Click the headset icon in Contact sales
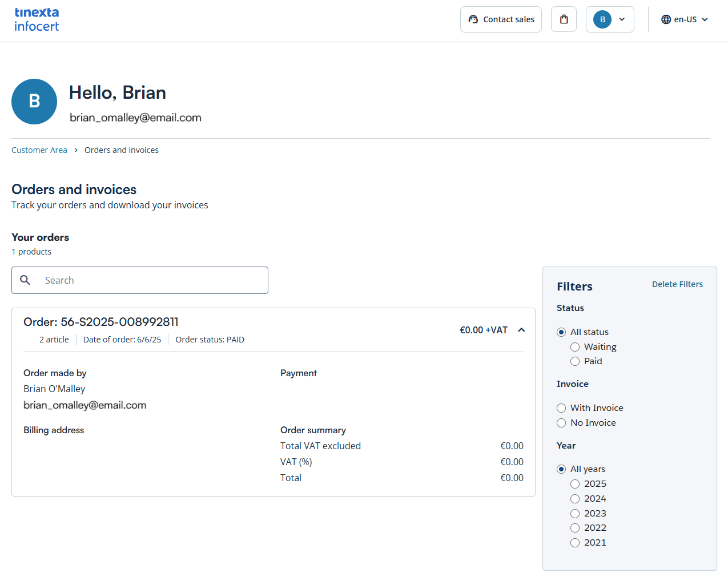728x585 pixels. pyautogui.click(x=473, y=19)
